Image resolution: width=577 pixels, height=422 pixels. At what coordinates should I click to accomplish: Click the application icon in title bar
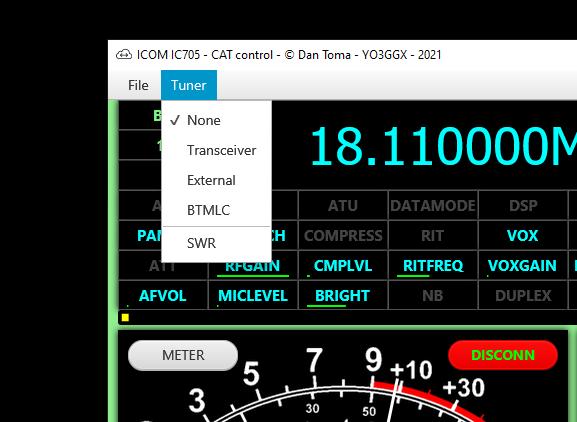pos(124,55)
